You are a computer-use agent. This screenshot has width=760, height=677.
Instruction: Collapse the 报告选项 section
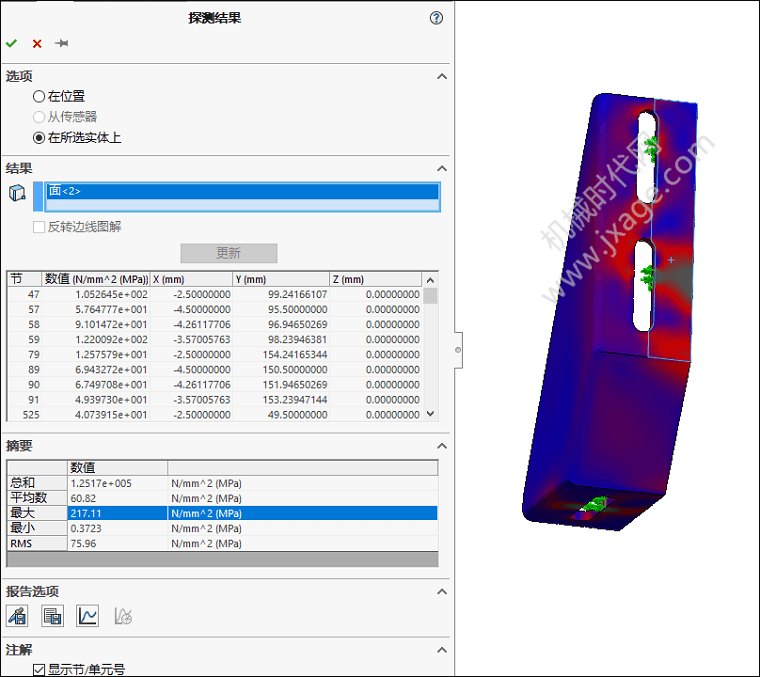pos(442,592)
